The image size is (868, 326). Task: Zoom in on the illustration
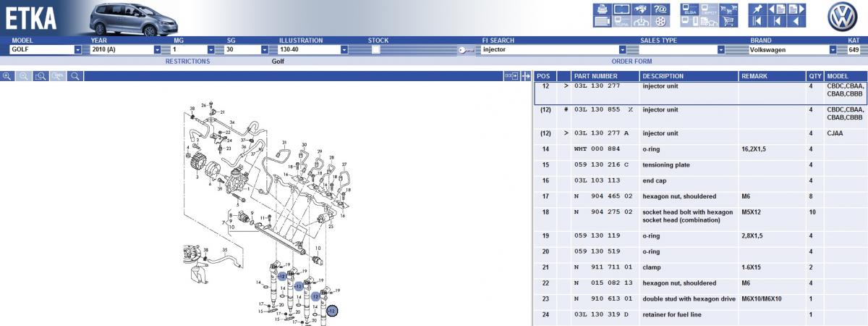[x=7, y=75]
